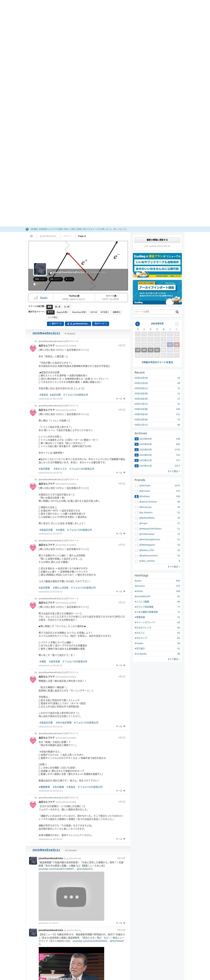Click the reply icon on the tweet retweeted at 00:42:52
The height and width of the screenshot is (980, 210).
[117, 592]
